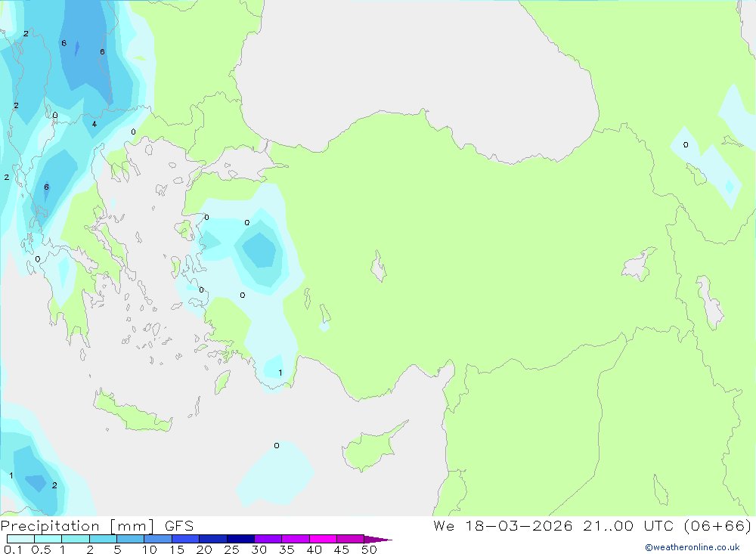Click the 0.1–0.5 mm legend color swatch
The height and width of the screenshot is (554, 756).
point(20,539)
